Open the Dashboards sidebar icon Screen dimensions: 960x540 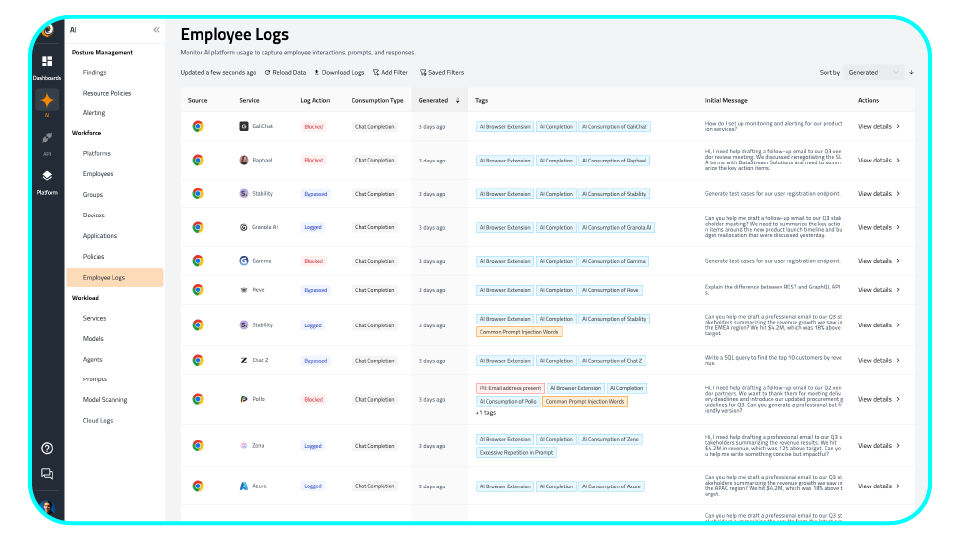(x=47, y=61)
